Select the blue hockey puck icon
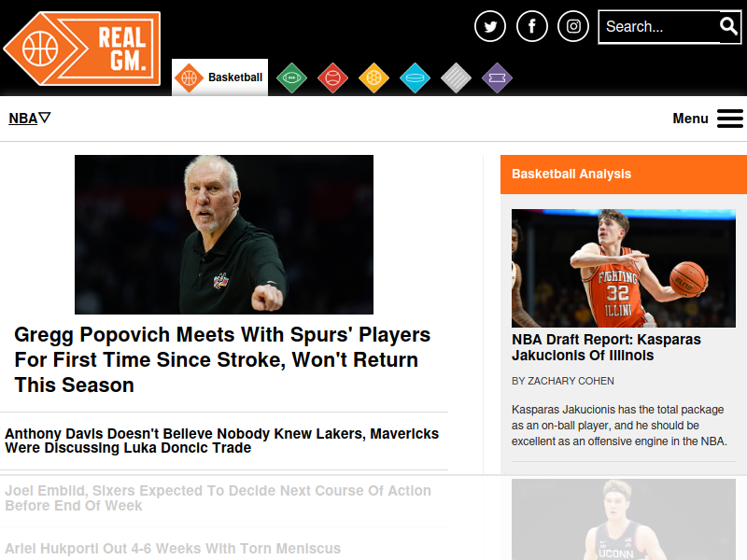Viewport: 747px width, 560px height. point(415,77)
